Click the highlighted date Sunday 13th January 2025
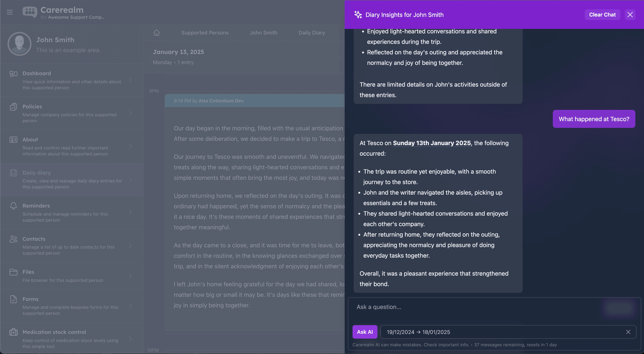Viewport: 644px width, 354px height. click(x=432, y=143)
